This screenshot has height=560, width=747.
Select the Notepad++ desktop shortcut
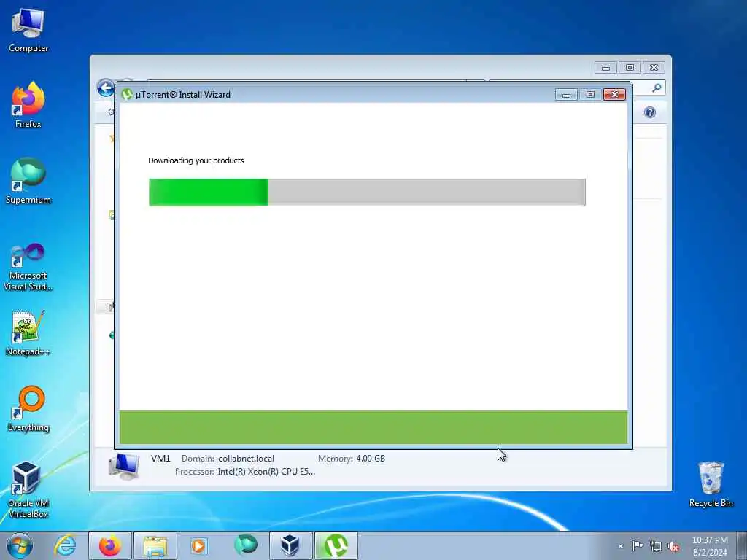[x=28, y=332]
